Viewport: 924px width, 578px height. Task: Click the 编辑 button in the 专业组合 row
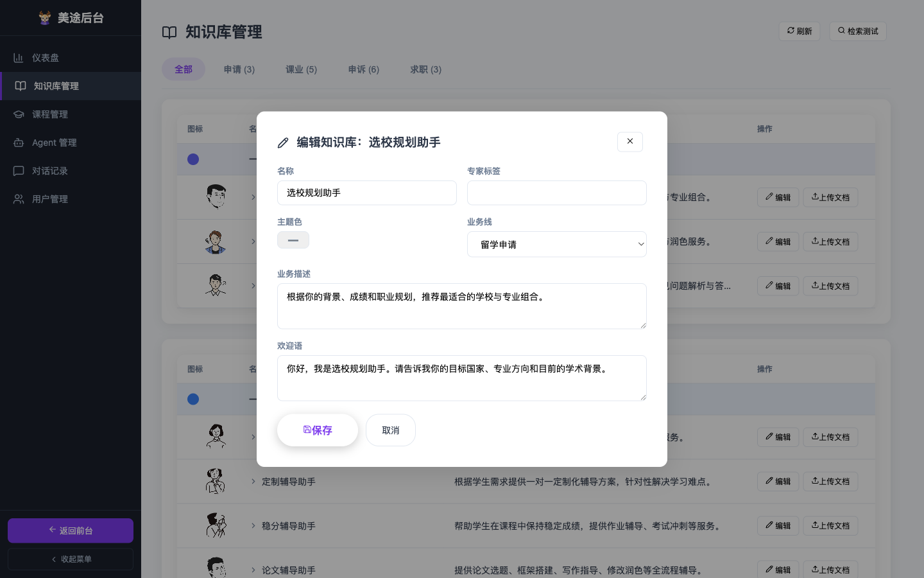tap(778, 197)
